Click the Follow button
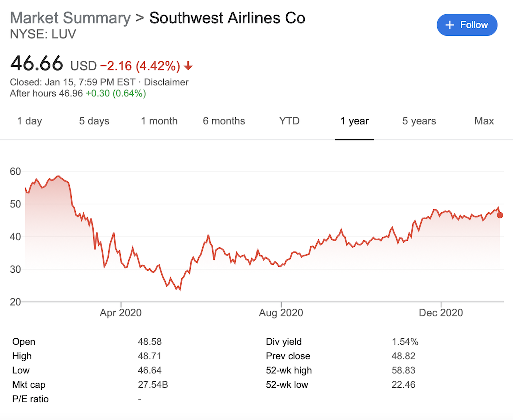The height and width of the screenshot is (420, 513). tap(467, 25)
